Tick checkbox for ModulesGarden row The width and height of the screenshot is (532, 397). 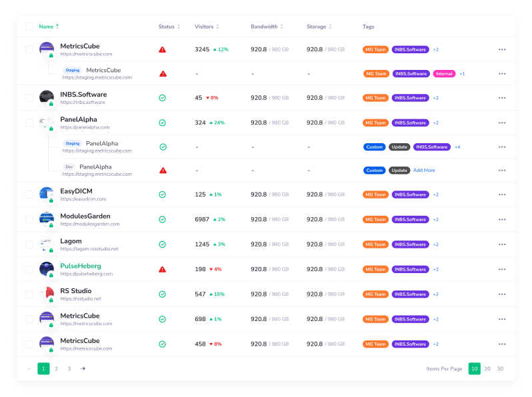(29, 220)
